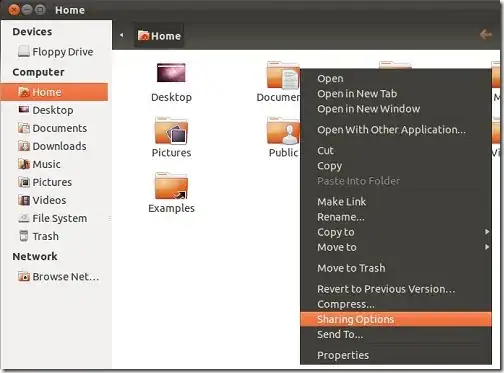Click the Pictures folder name in main pane
Image resolution: width=504 pixels, height=373 pixels.
click(171, 153)
